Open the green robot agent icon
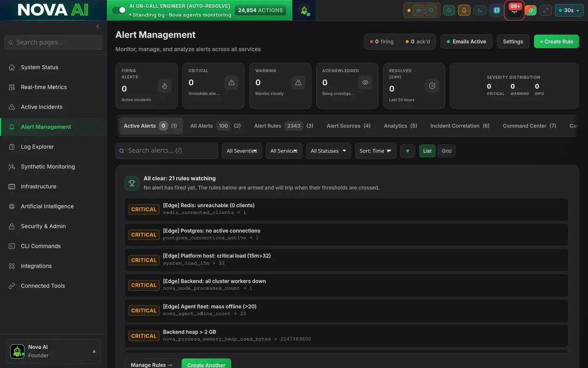 click(x=304, y=11)
